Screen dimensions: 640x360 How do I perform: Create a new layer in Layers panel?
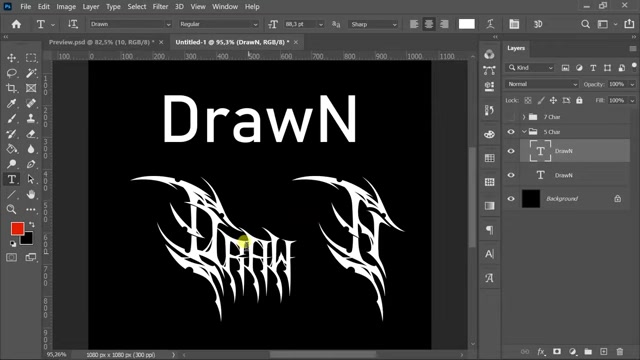pyautogui.click(x=604, y=351)
